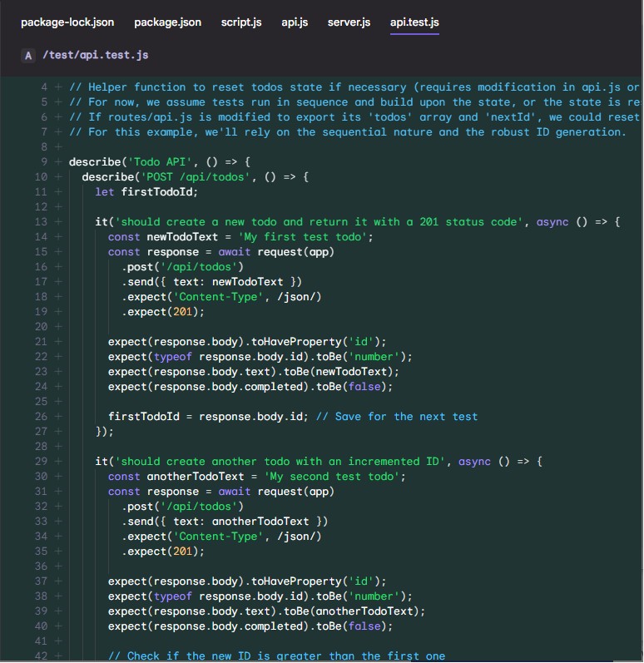Click line number 4 in the gutter
This screenshot has width=644, height=663.
click(44, 87)
